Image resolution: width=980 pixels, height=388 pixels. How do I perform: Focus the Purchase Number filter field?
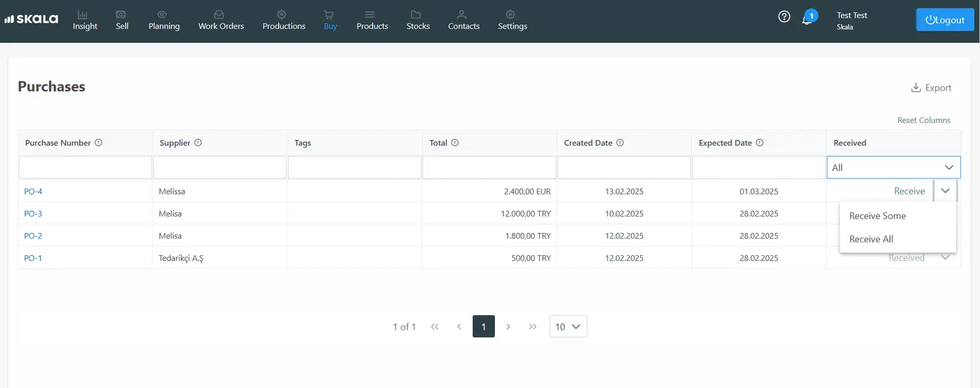[85, 168]
